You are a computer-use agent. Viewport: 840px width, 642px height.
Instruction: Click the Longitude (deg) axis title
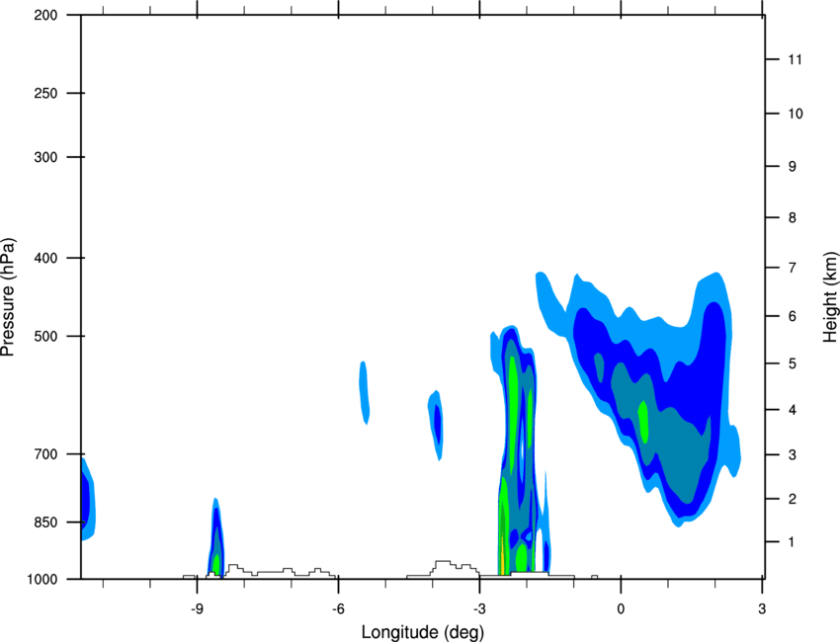(423, 632)
